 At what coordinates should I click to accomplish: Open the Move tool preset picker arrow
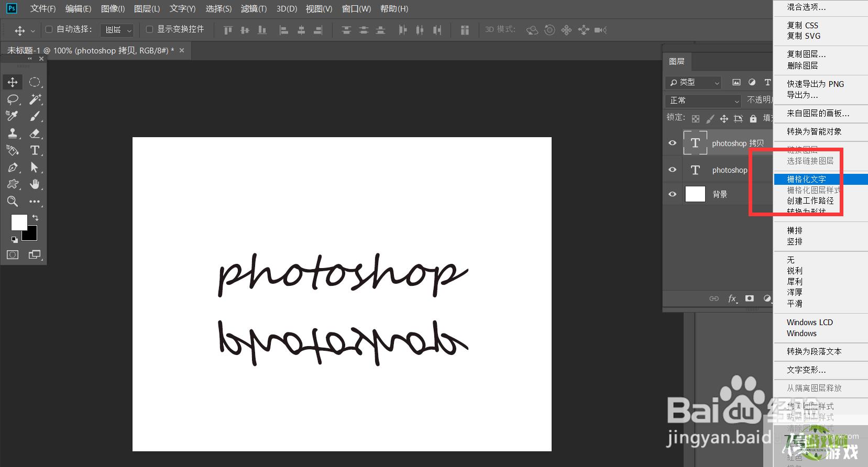33,31
